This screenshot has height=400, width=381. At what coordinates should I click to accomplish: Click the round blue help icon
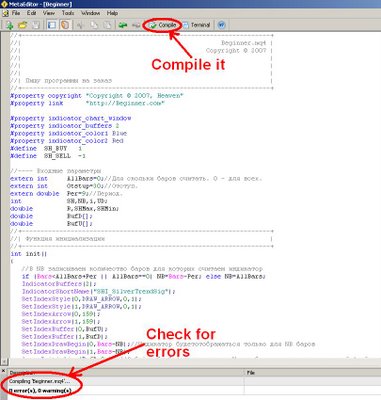[x=221, y=25]
